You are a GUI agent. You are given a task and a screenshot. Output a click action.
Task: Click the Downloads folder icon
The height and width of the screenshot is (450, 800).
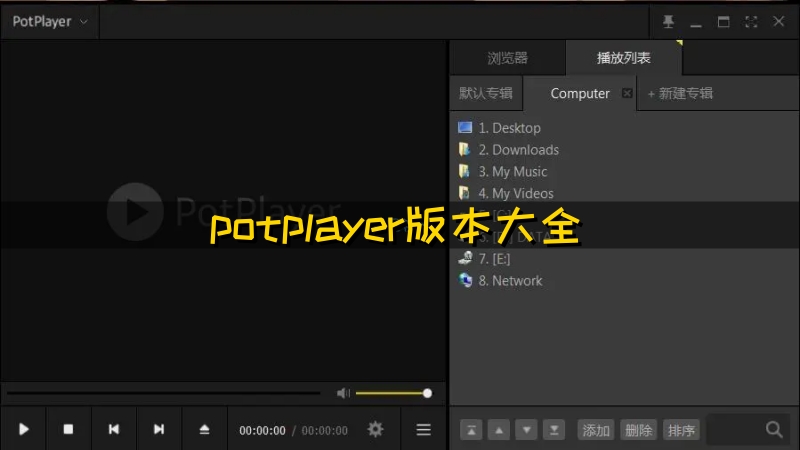click(464, 149)
